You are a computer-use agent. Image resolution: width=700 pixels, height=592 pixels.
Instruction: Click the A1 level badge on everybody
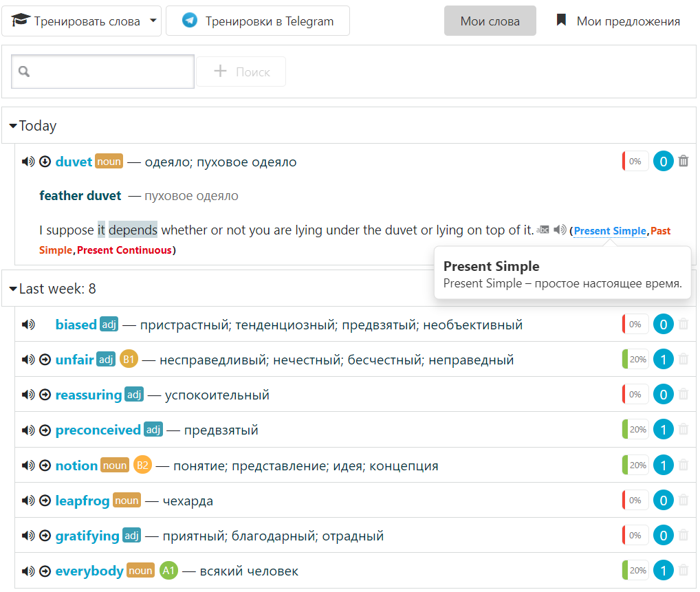168,571
